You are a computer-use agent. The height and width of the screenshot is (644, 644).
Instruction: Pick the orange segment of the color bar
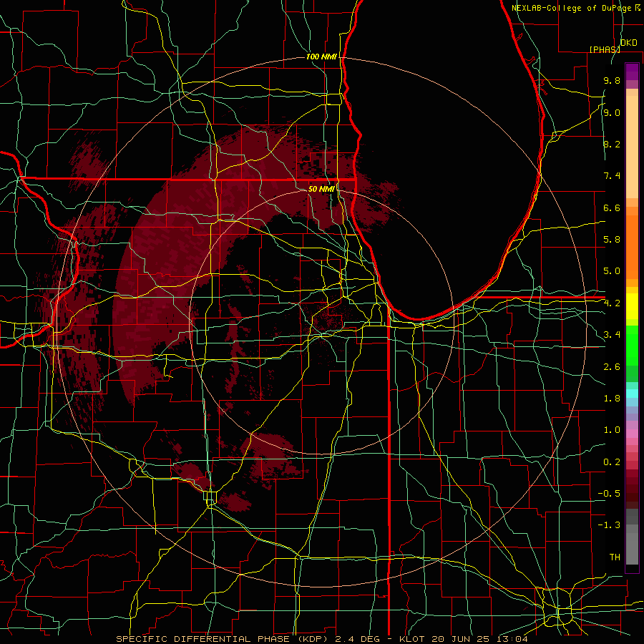click(632, 247)
